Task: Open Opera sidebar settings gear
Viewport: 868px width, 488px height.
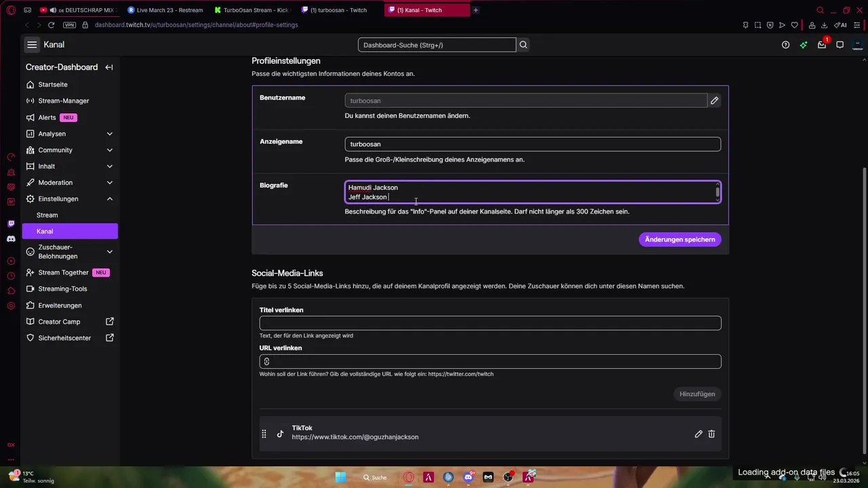Action: 11,306
